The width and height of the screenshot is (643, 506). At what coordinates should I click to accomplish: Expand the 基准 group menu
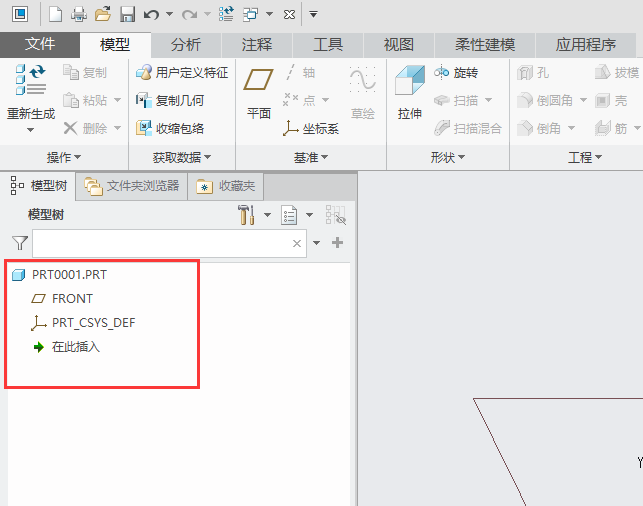pos(311,157)
